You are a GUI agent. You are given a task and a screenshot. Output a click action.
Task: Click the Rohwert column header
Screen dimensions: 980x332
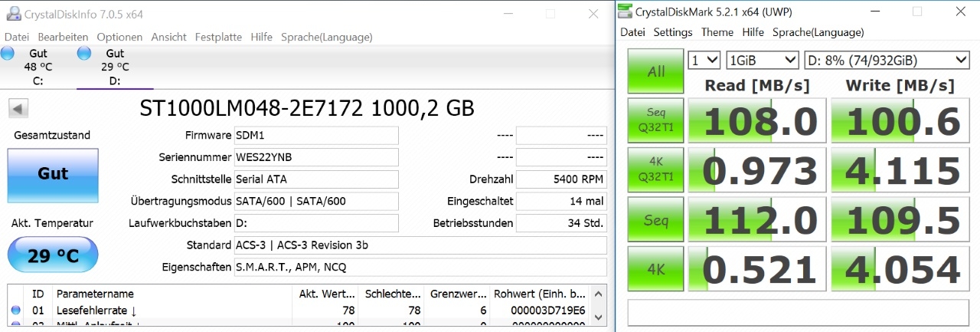(541, 294)
